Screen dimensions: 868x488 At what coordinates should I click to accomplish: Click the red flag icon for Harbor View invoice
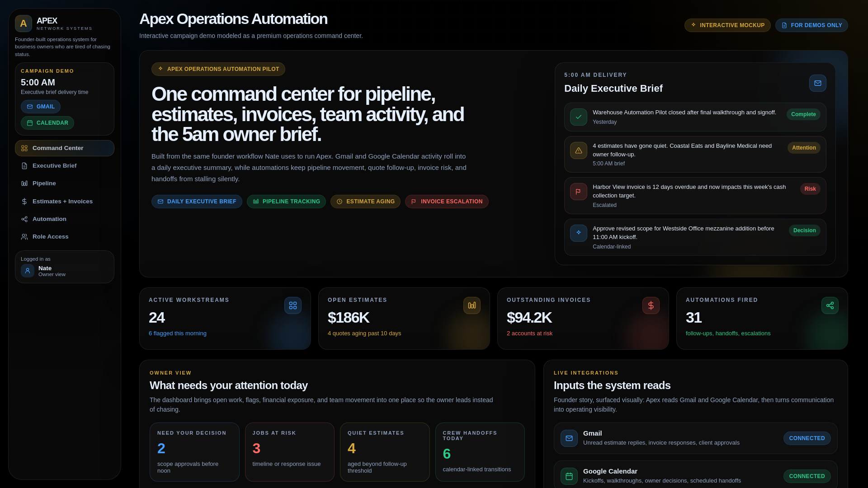coord(579,192)
